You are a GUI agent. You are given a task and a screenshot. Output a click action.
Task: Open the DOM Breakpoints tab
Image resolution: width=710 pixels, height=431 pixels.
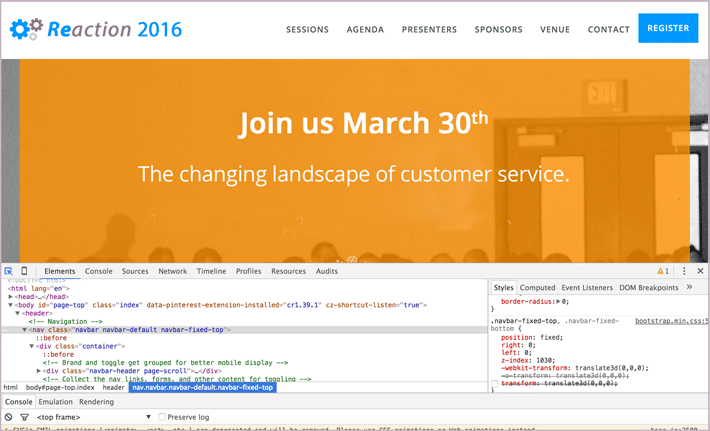click(x=649, y=287)
